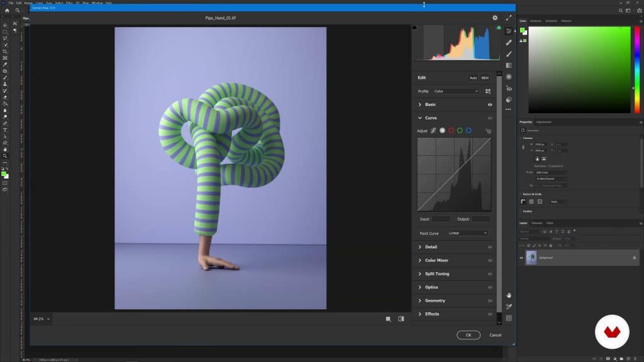Select the Healing tool in Camera Raw sidebar
Viewport: 644px width, 362px height.
pyautogui.click(x=509, y=42)
